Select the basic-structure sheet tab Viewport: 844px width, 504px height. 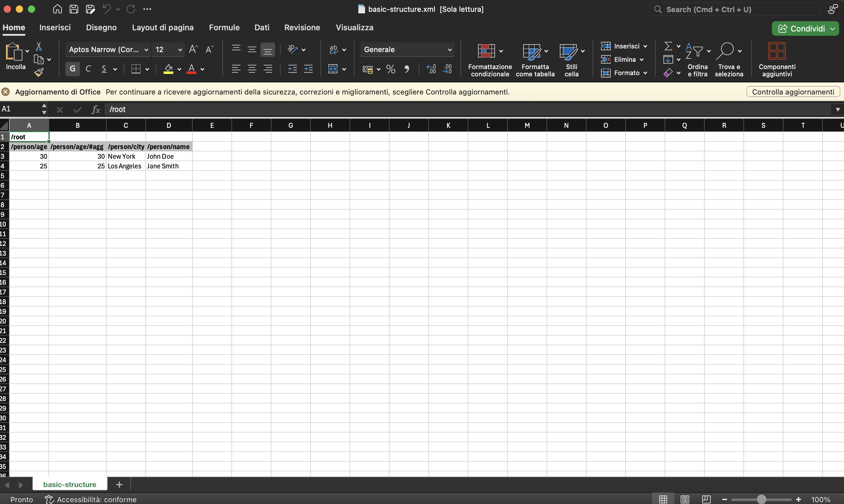point(70,485)
